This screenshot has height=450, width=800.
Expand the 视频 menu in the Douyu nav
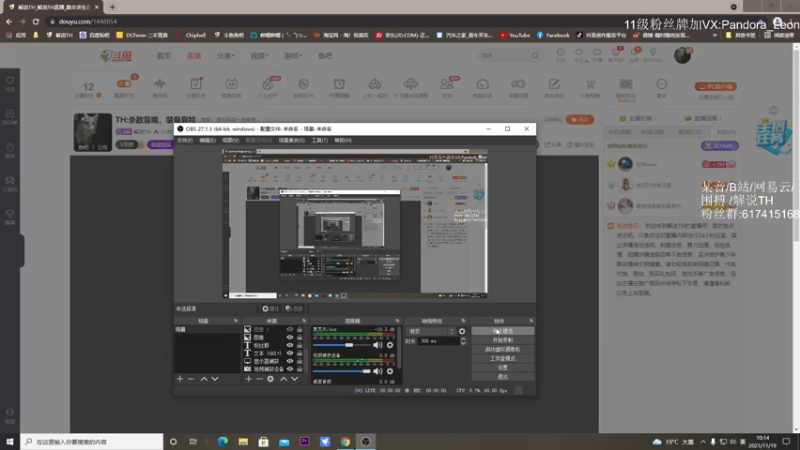pyautogui.click(x=259, y=56)
